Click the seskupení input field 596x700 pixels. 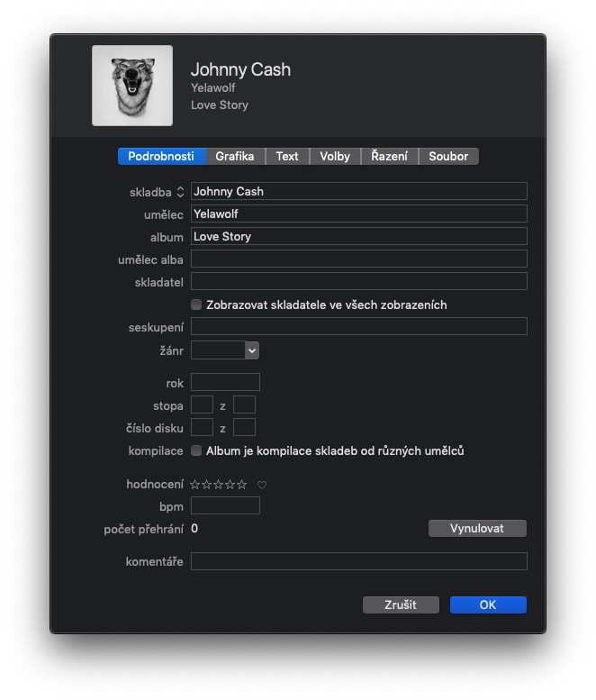(x=359, y=326)
